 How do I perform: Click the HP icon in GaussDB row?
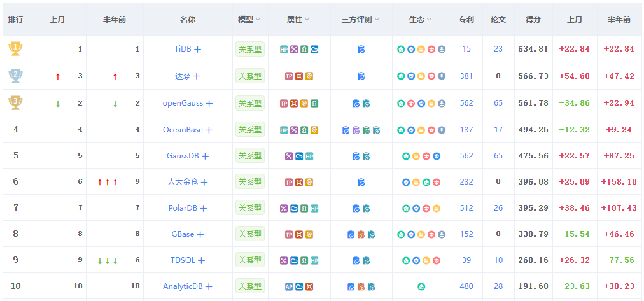[309, 156]
